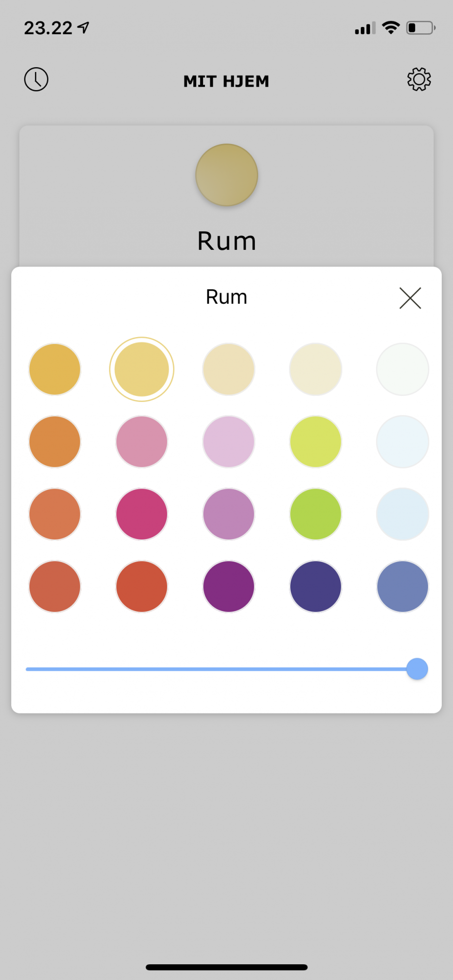
Task: Pick the yellow-green lime swatch
Action: coord(316,442)
